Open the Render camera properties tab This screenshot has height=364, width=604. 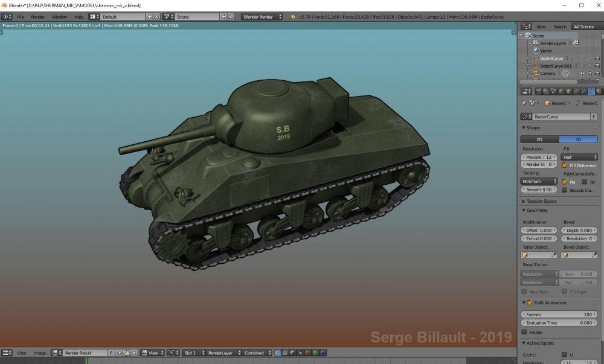tap(538, 92)
